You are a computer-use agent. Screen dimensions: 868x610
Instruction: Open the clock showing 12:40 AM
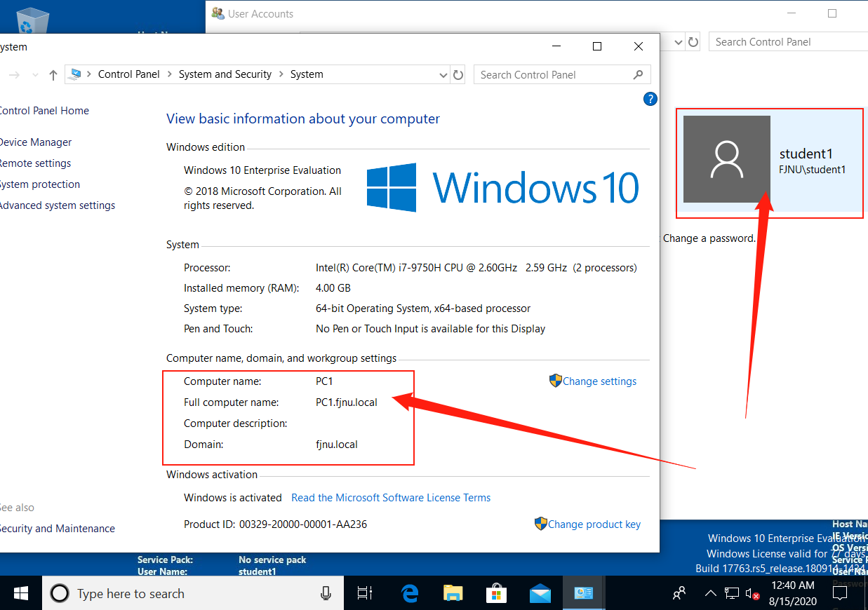(792, 593)
